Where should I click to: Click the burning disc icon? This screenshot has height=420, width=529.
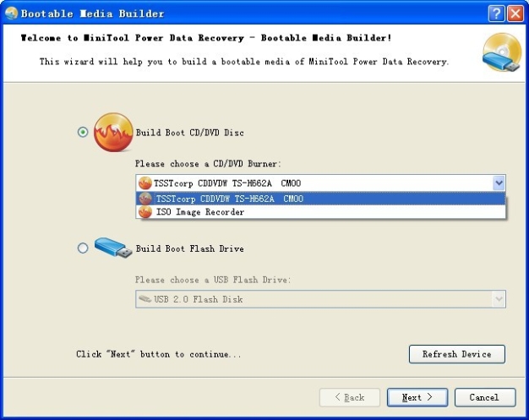point(113,132)
